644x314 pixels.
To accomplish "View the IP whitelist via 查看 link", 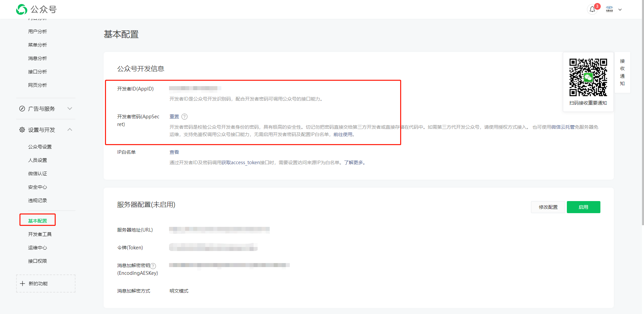I will click(x=174, y=152).
